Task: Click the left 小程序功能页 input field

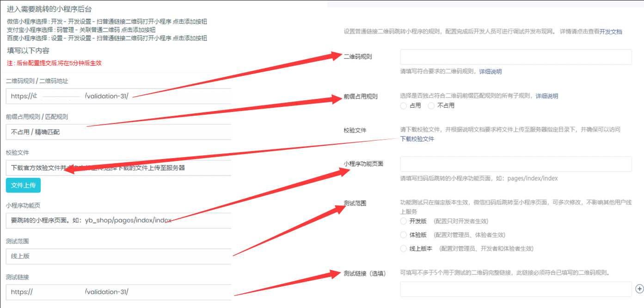Action: [x=118, y=221]
